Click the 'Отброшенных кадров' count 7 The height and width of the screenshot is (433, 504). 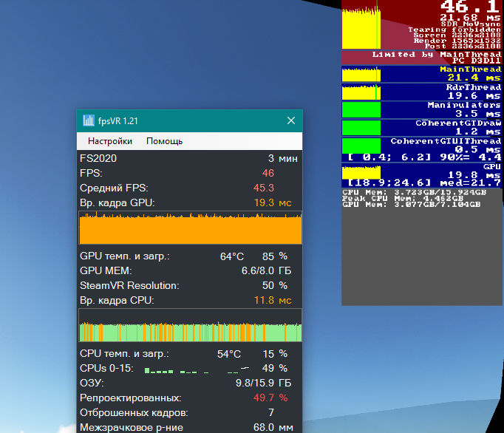271,412
